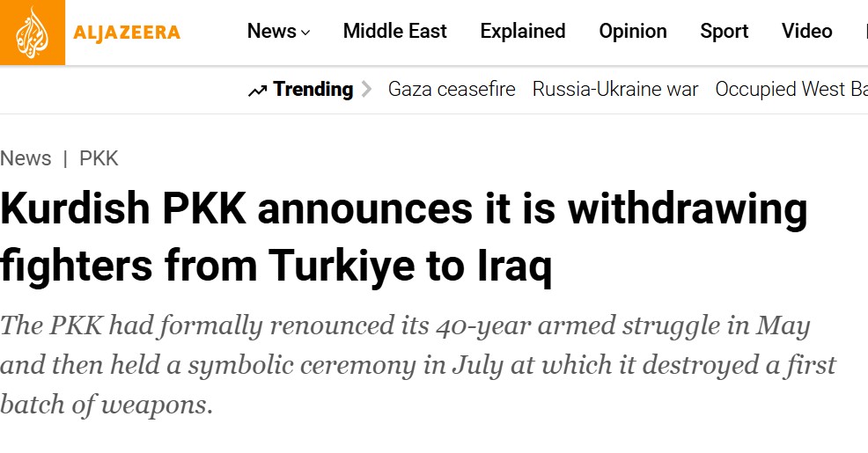The image size is (868, 453).
Task: Click the Trending upward arrow icon
Action: pos(257,91)
